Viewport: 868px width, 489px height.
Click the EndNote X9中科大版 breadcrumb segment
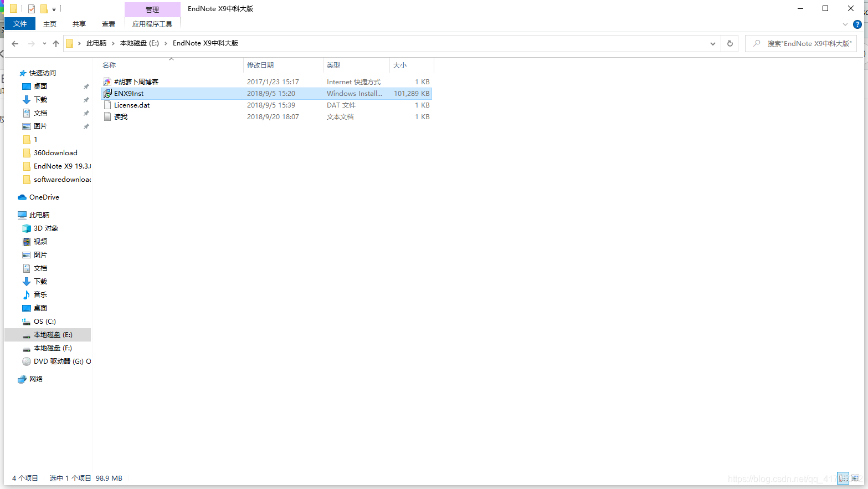coord(206,43)
